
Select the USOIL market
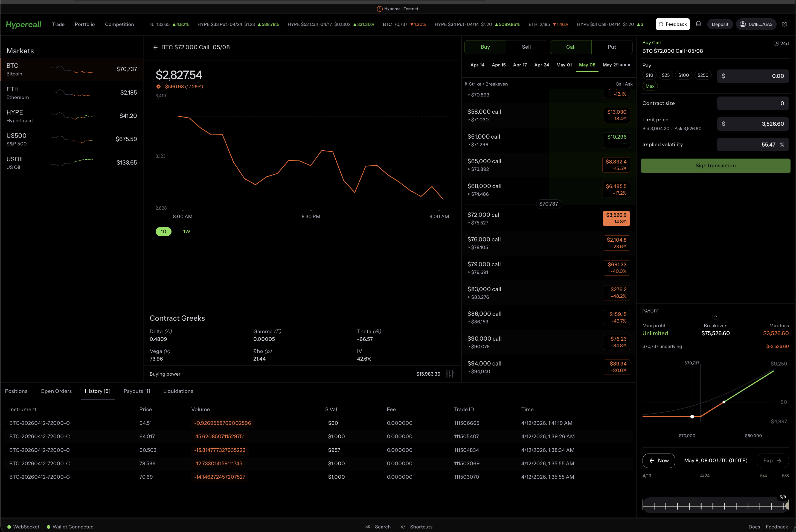[x=72, y=162]
